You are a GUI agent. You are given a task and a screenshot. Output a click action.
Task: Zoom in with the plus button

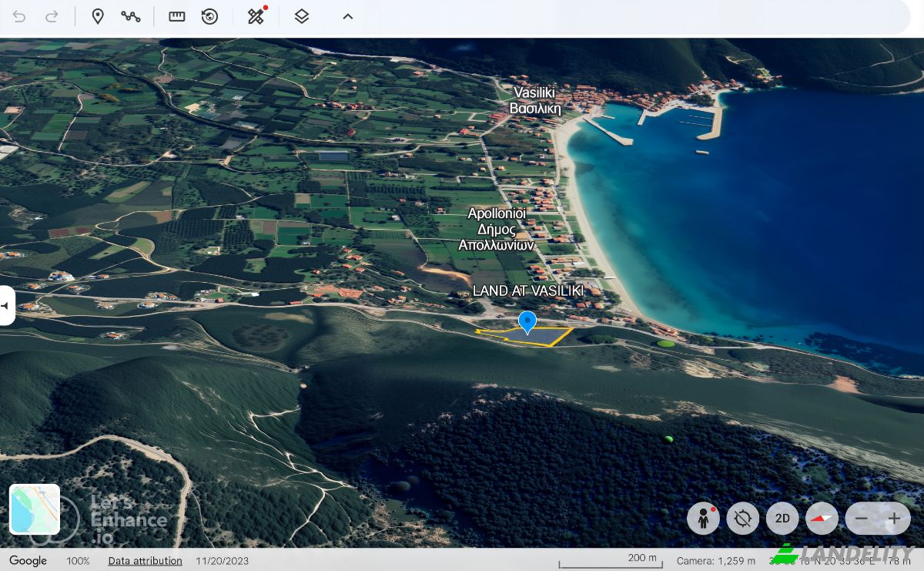[894, 519]
